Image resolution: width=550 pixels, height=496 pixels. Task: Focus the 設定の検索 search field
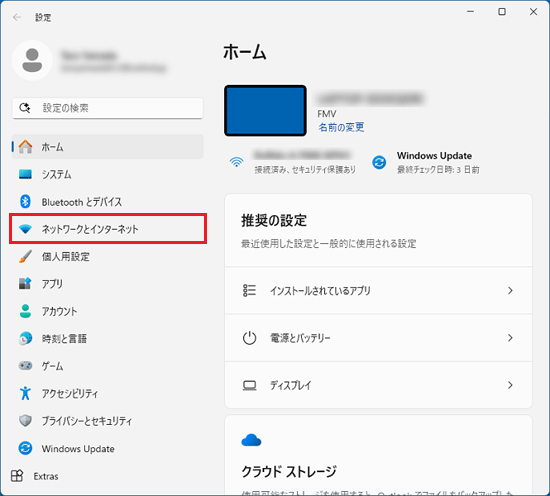pos(108,108)
